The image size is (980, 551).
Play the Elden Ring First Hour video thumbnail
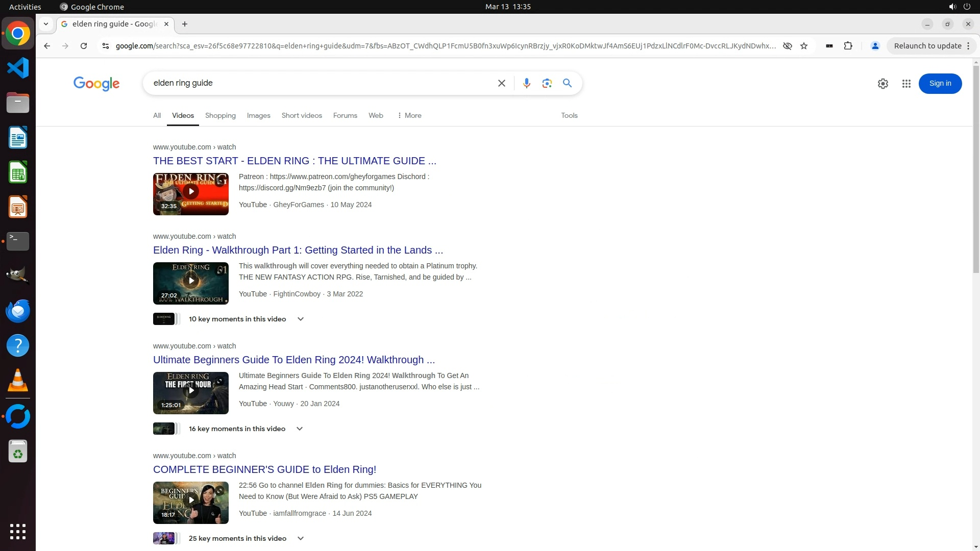(190, 391)
